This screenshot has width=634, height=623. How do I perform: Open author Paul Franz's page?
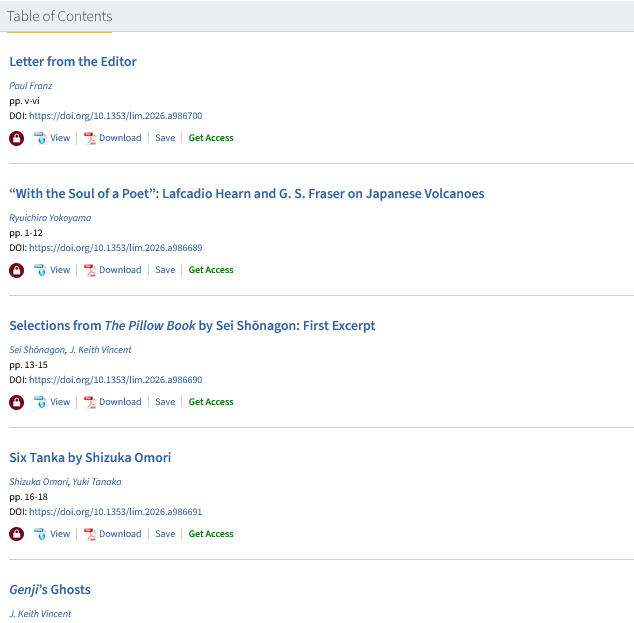pos(31,86)
